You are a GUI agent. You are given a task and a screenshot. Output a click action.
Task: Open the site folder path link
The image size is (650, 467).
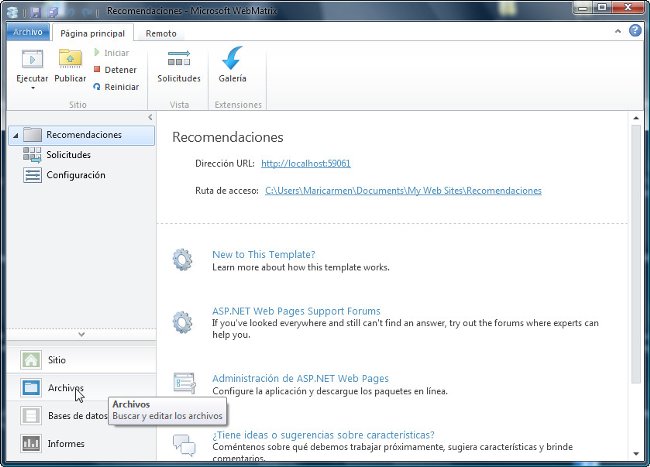(x=403, y=190)
